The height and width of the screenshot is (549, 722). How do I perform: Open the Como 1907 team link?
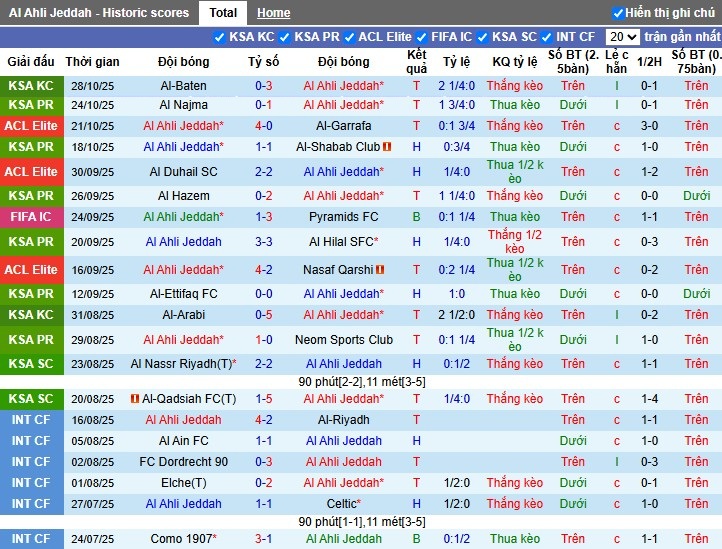pos(182,539)
